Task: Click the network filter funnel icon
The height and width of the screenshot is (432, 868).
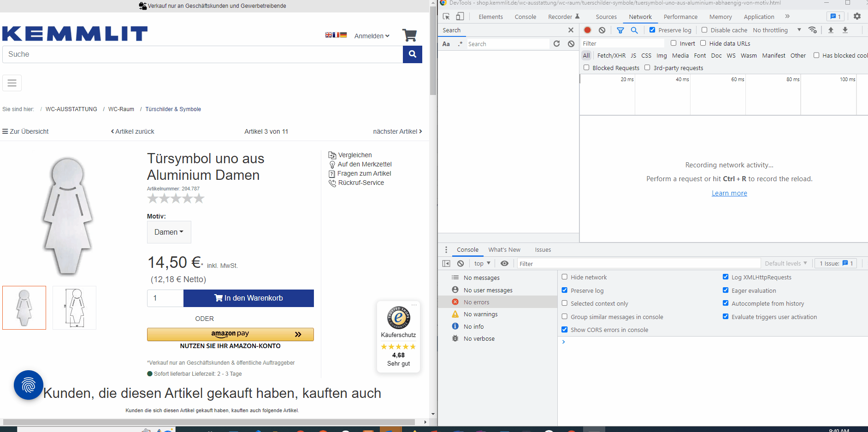Action: (x=620, y=30)
